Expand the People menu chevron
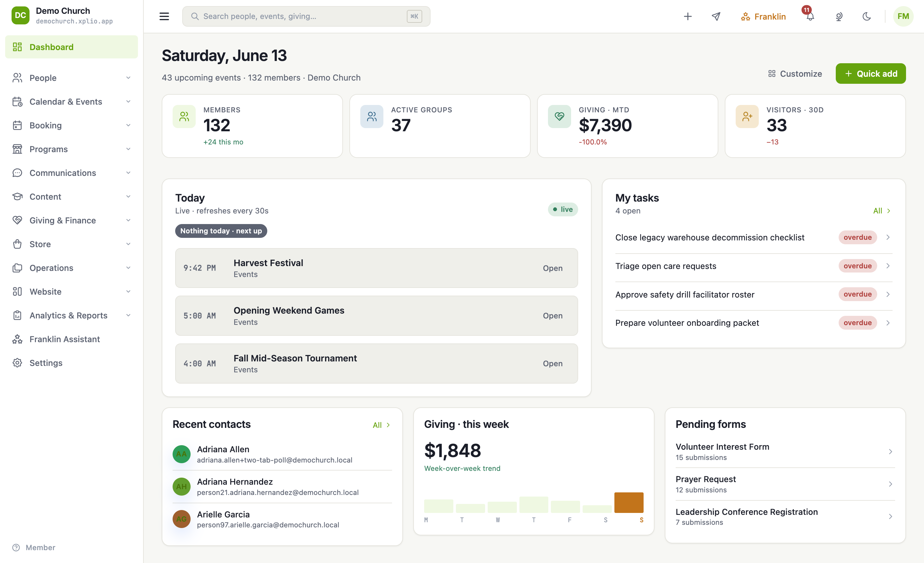The height and width of the screenshot is (563, 924). pyautogui.click(x=128, y=78)
